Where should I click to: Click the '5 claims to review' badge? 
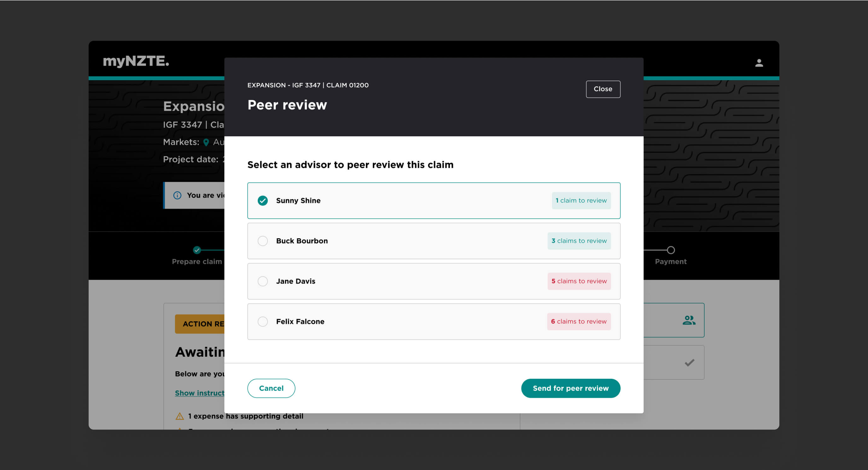579,281
